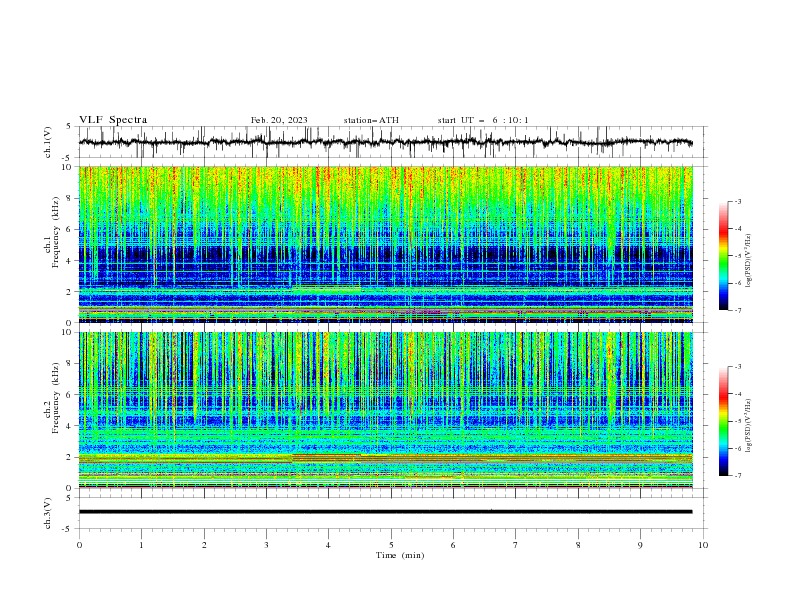Click the '-3' value on ch.1 colorbar
The image size is (792, 612).
737,201
